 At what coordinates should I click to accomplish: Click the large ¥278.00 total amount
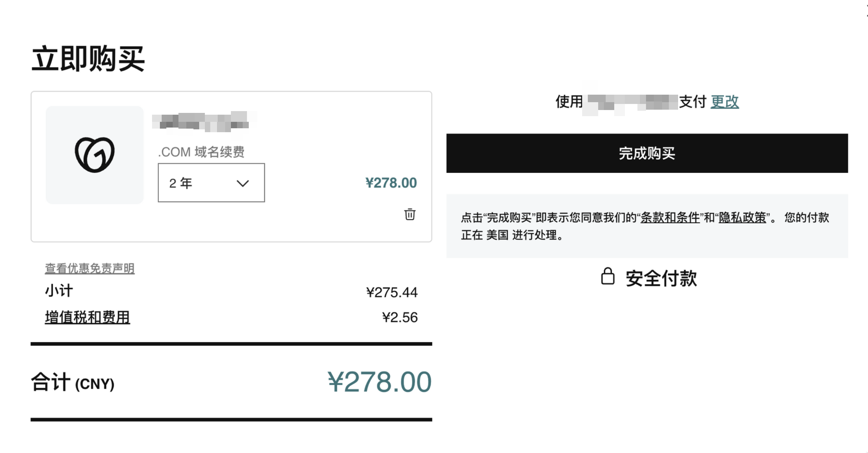coord(379,382)
